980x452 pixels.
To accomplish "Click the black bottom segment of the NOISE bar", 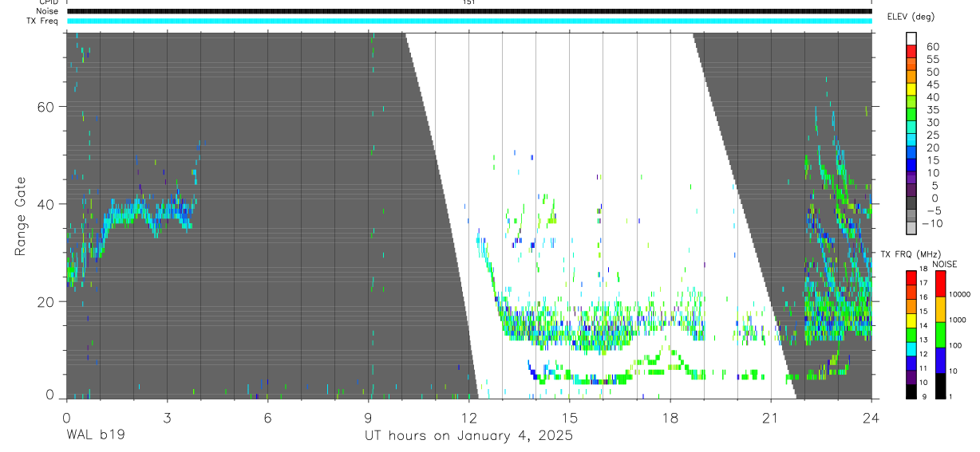I will 940,386.
